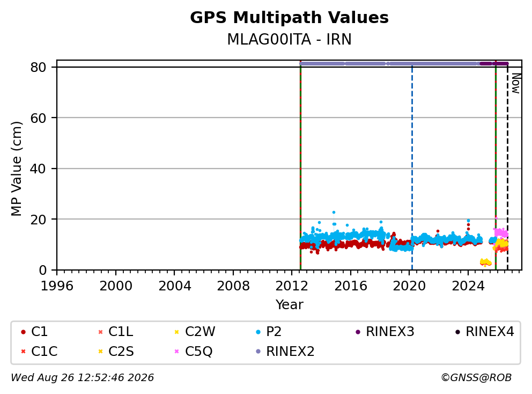532x394 pixels.
Task: Click the 'MP Value (cm)' y-axis label
Action: pyautogui.click(x=16, y=169)
